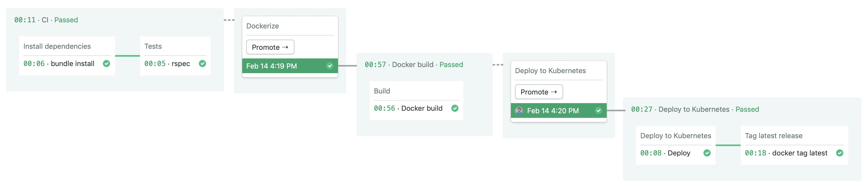Click the checkmark beside docker tag latest
Image resolution: width=868 pixels, height=190 pixels.
840,153
